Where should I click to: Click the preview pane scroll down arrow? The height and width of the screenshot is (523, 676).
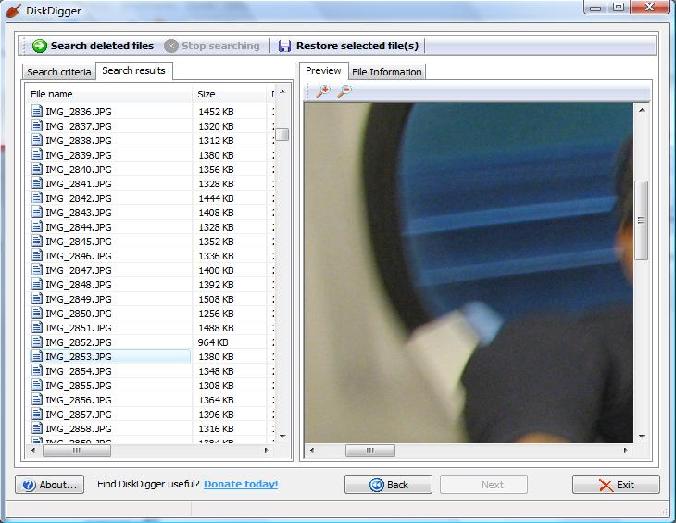point(642,436)
